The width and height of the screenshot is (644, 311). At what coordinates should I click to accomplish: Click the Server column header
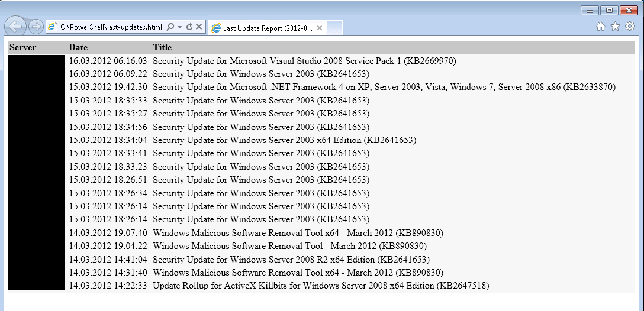pos(23,47)
